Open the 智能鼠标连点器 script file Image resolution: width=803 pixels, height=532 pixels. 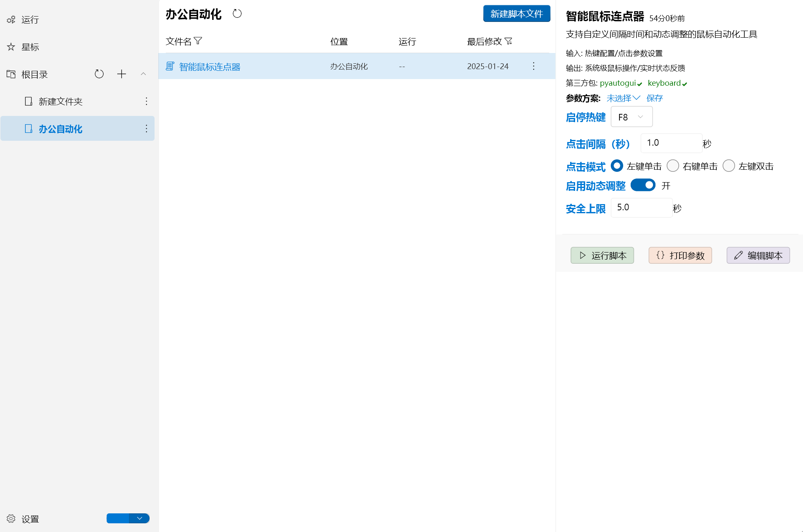pyautogui.click(x=210, y=67)
